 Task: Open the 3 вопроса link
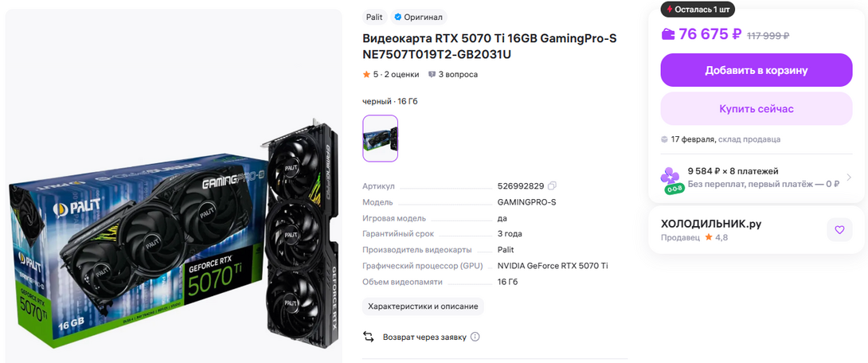458,74
